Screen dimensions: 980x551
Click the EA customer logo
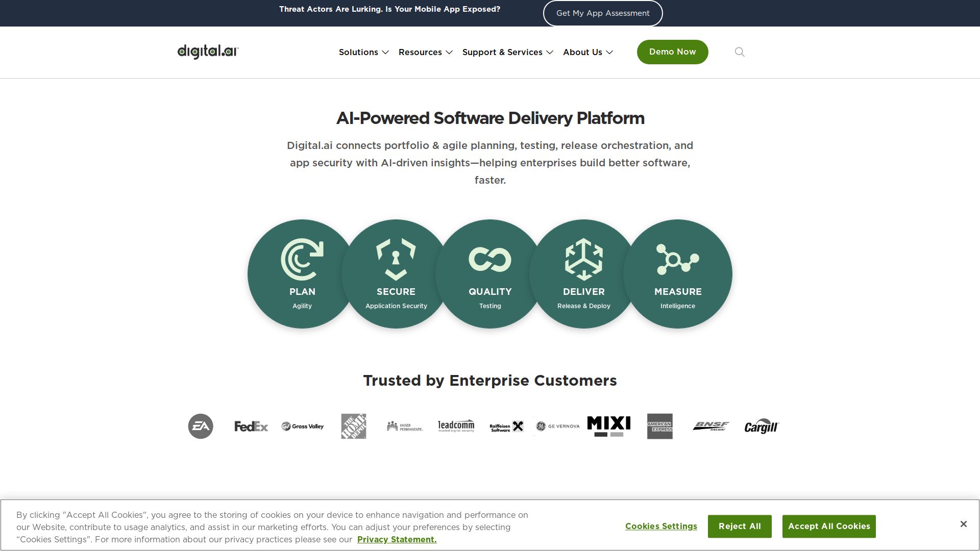201,426
